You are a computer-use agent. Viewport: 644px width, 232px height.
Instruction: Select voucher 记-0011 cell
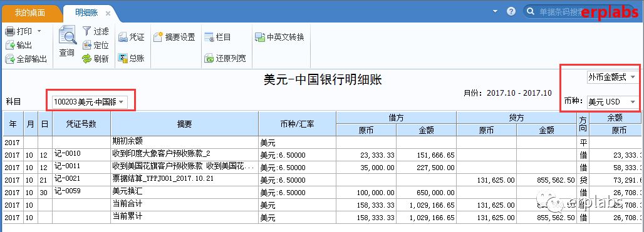point(81,167)
